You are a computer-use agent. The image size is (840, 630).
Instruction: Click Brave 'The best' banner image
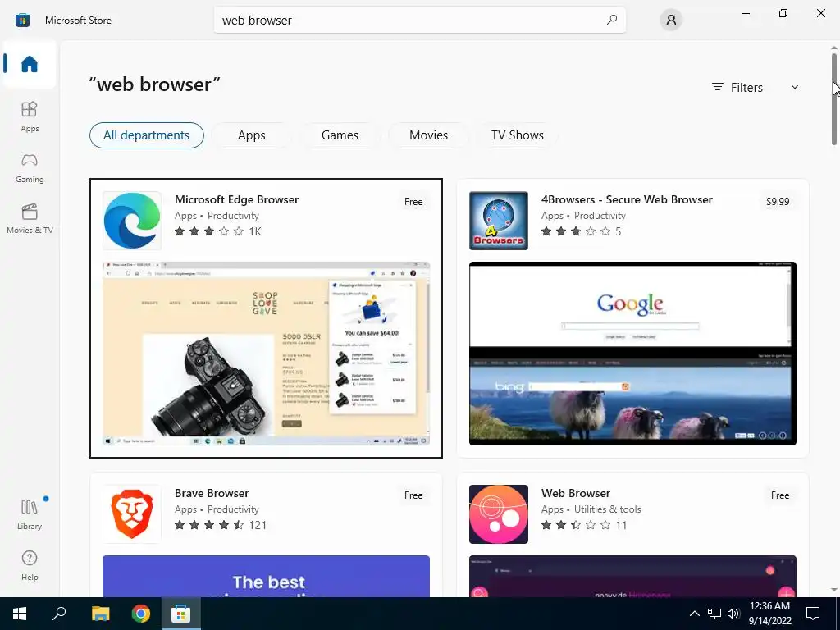267,577
